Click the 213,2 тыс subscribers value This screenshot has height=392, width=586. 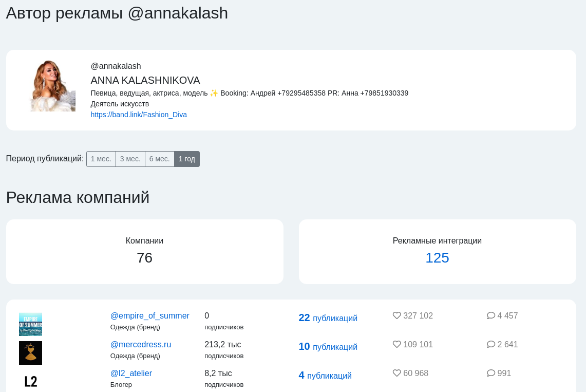coord(223,345)
